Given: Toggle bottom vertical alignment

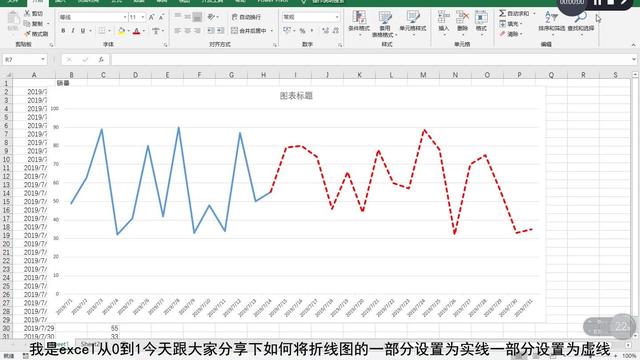Looking at the screenshot, I should point(197,17).
